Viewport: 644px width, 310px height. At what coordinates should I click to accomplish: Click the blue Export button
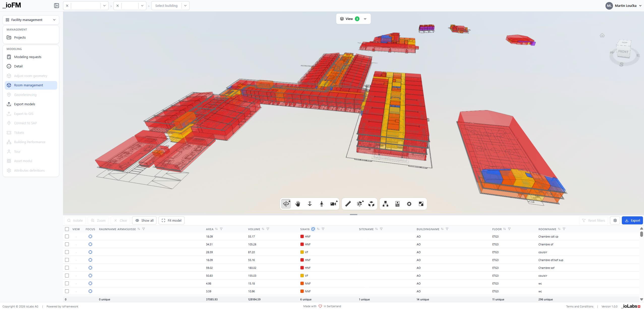tap(632, 220)
